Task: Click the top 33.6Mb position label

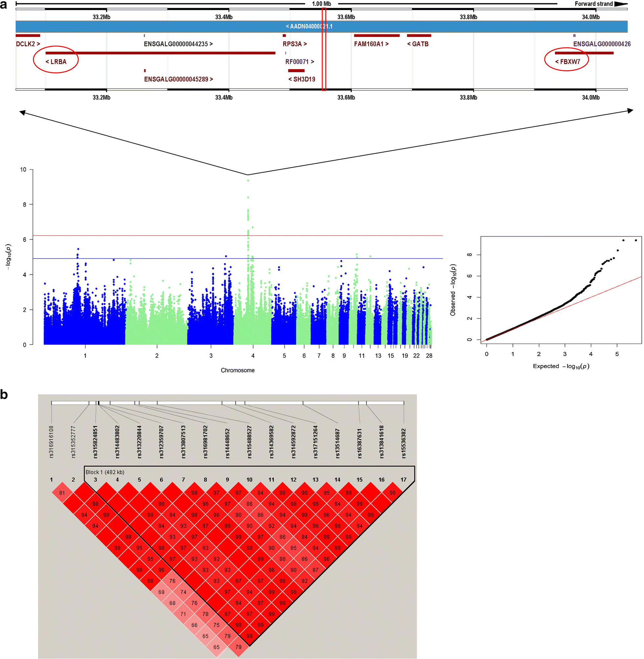Action: coord(346,17)
